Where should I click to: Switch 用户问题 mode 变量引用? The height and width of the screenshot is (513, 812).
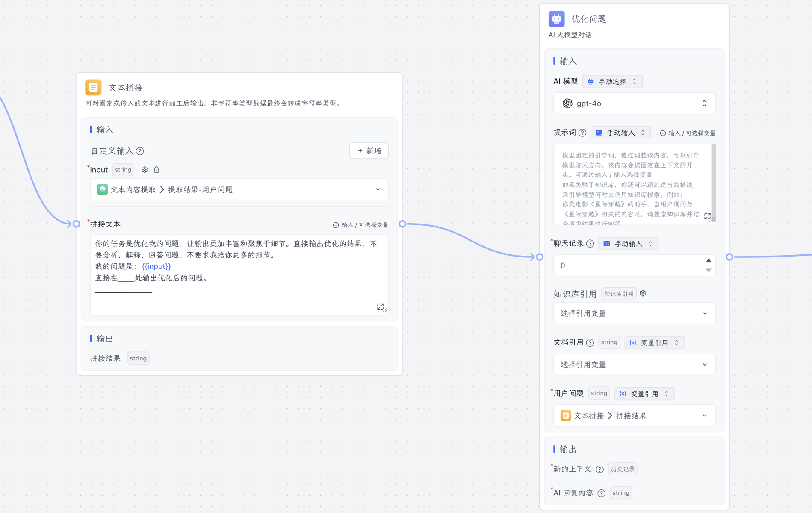645,394
